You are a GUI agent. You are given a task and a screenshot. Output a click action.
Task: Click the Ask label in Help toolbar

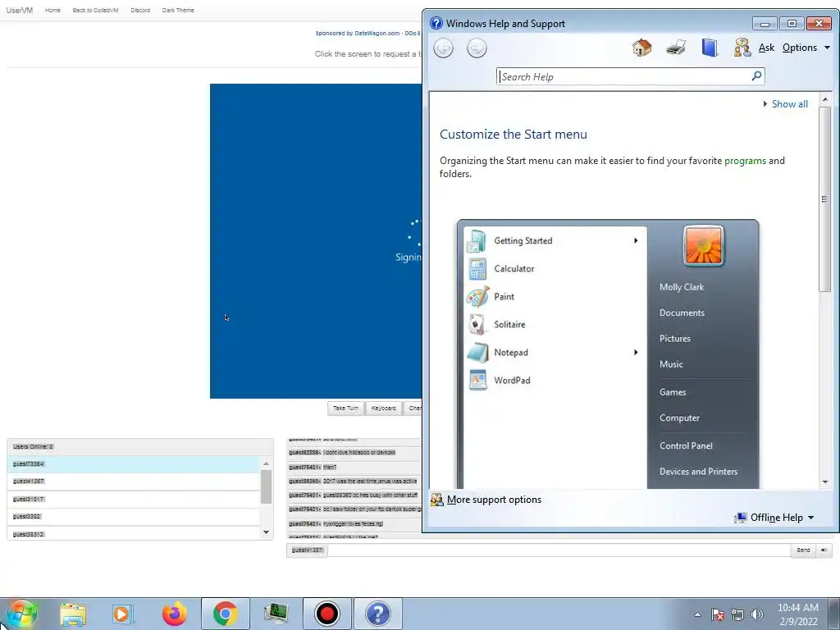(766, 48)
